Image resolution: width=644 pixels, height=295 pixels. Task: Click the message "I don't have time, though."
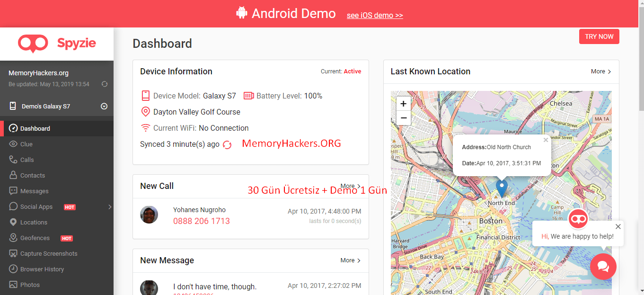pyautogui.click(x=215, y=286)
